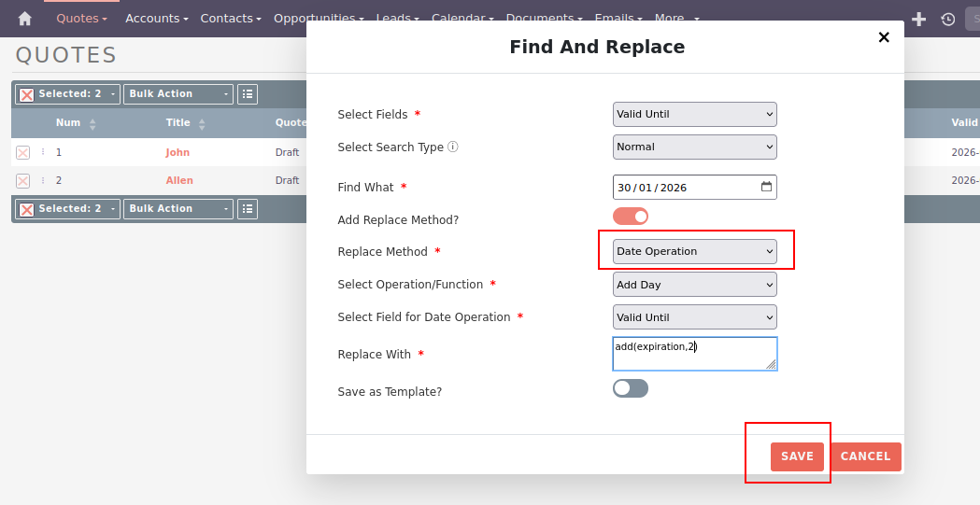The width and height of the screenshot is (980, 505).
Task: Click the plus quick-create icon
Action: pos(919,19)
